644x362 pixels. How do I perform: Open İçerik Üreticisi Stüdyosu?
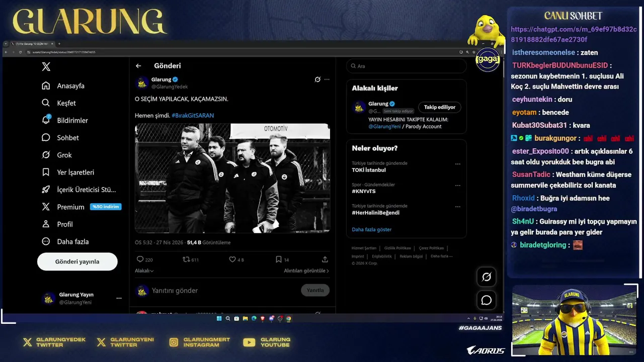pyautogui.click(x=79, y=190)
